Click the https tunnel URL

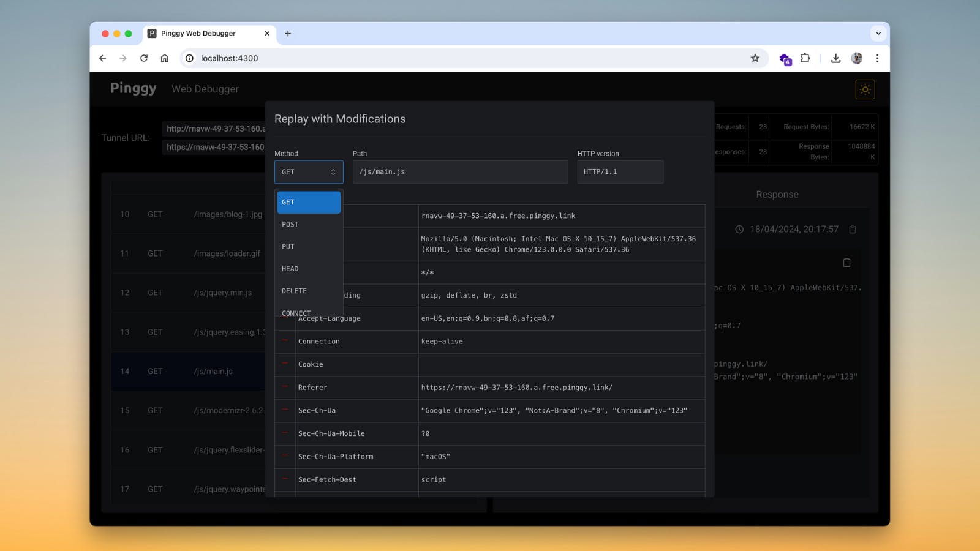click(214, 147)
